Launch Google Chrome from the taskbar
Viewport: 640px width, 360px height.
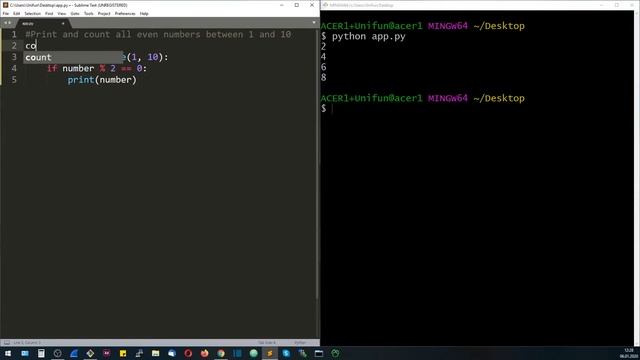pyautogui.click(x=221, y=353)
